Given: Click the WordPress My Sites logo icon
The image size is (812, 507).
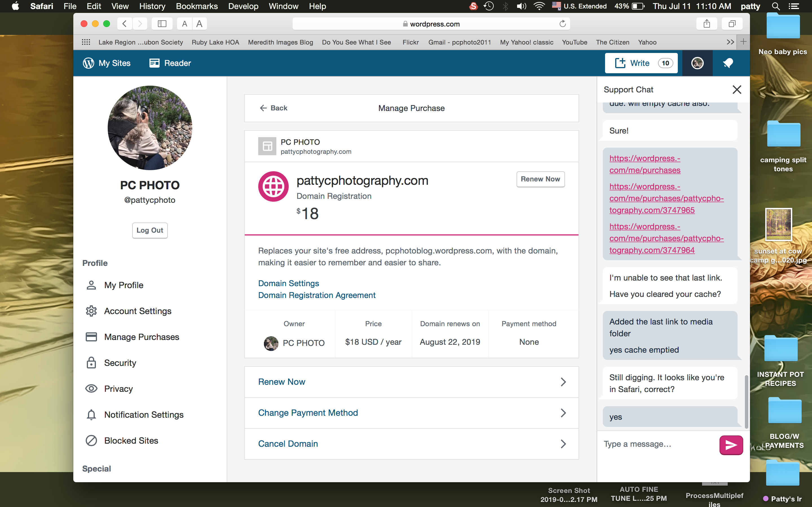Looking at the screenshot, I should 88,63.
